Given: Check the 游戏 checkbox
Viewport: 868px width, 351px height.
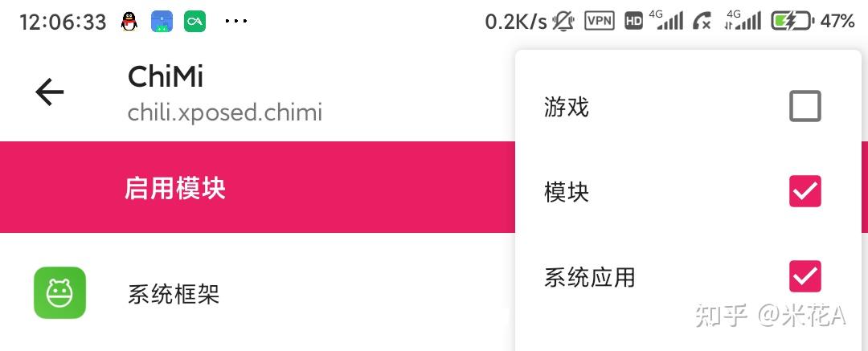Looking at the screenshot, I should tap(805, 106).
